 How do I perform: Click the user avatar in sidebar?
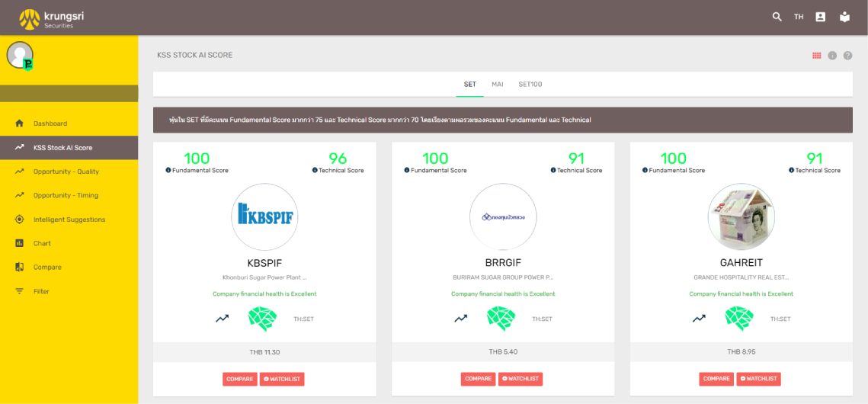[x=20, y=56]
